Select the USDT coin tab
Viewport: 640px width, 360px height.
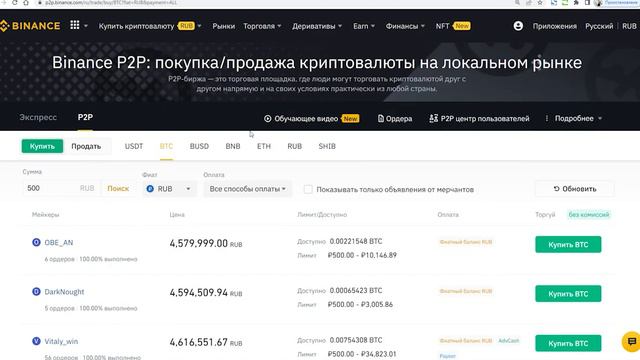click(133, 146)
